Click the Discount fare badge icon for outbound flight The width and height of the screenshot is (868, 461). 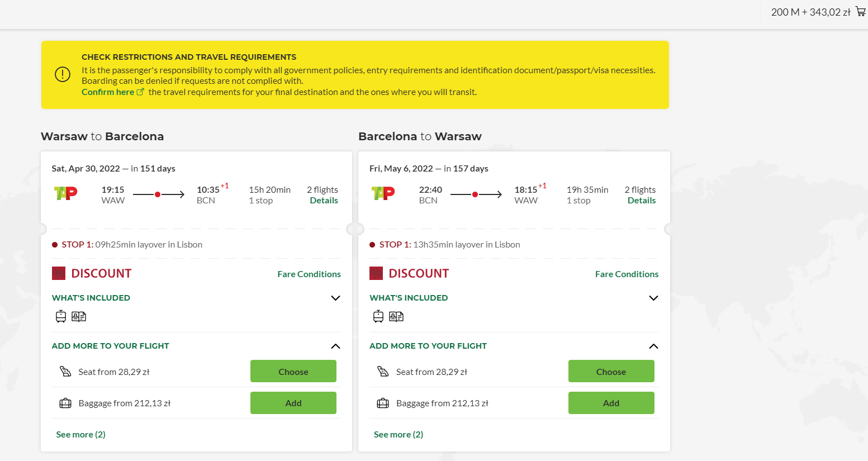(59, 273)
